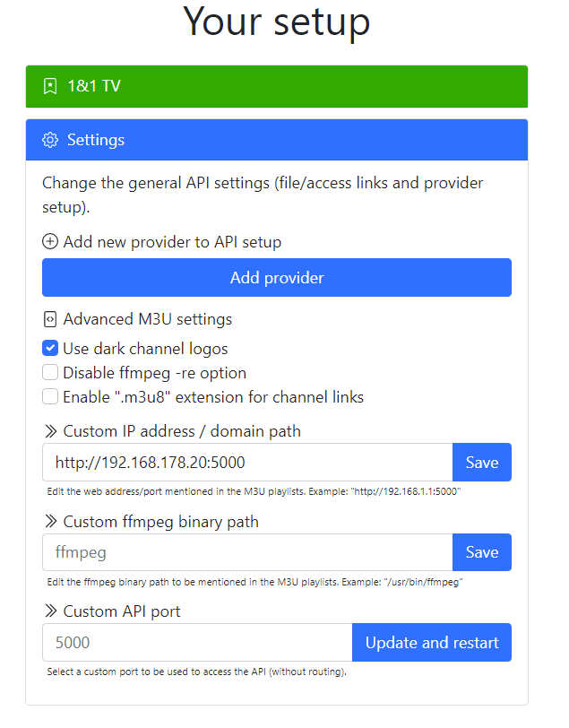The width and height of the screenshot is (569, 728).
Task: Collapse the Settings panel header
Action: [277, 140]
